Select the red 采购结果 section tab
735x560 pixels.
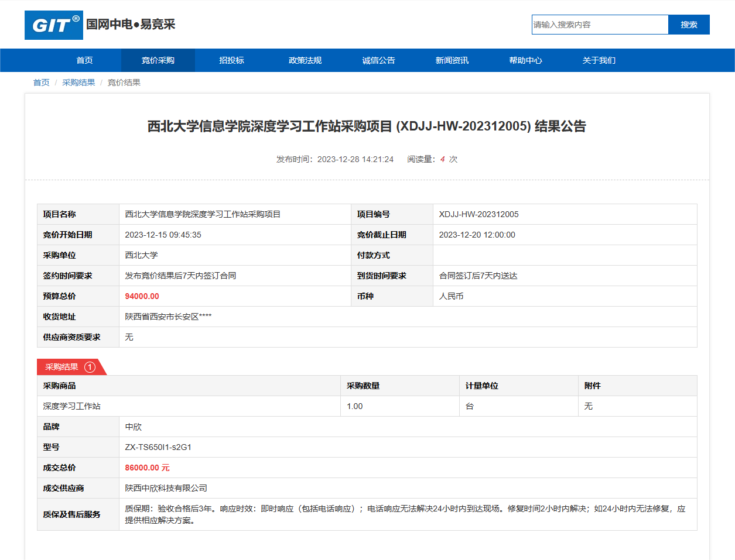pos(61,367)
